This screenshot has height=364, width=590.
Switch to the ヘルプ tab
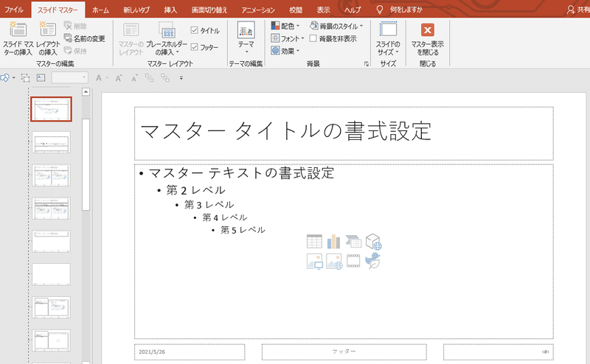pyautogui.click(x=353, y=10)
